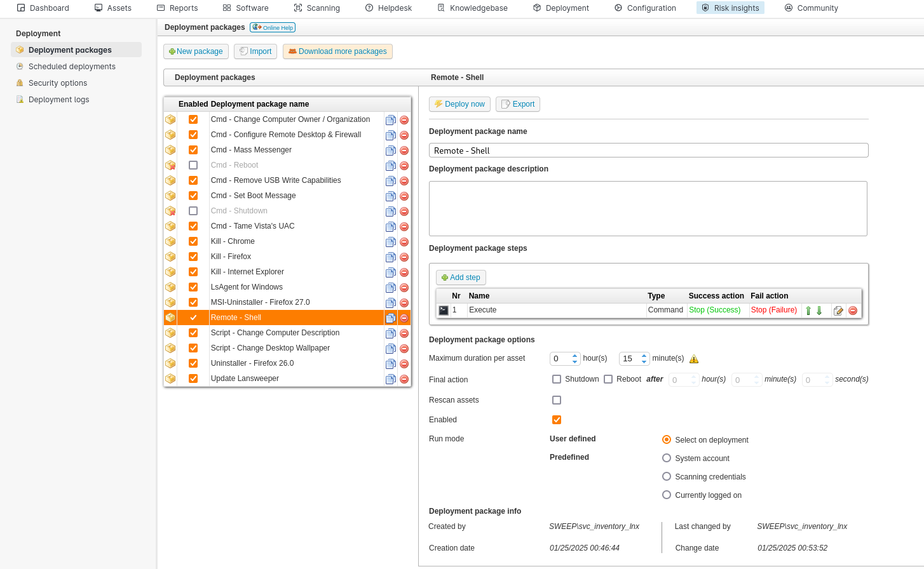Click the command prompt icon of step 1
This screenshot has height=569, width=924.
click(x=444, y=311)
